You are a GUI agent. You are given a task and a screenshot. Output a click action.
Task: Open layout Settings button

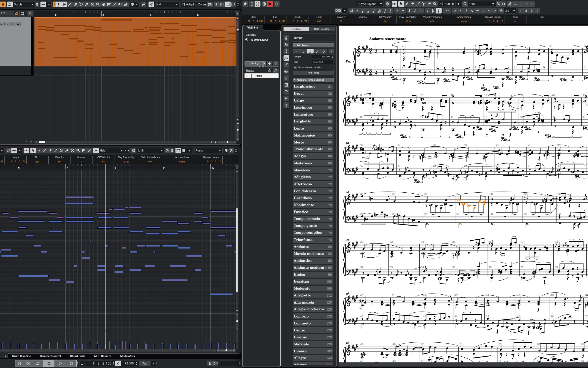pyautogui.click(x=255, y=63)
